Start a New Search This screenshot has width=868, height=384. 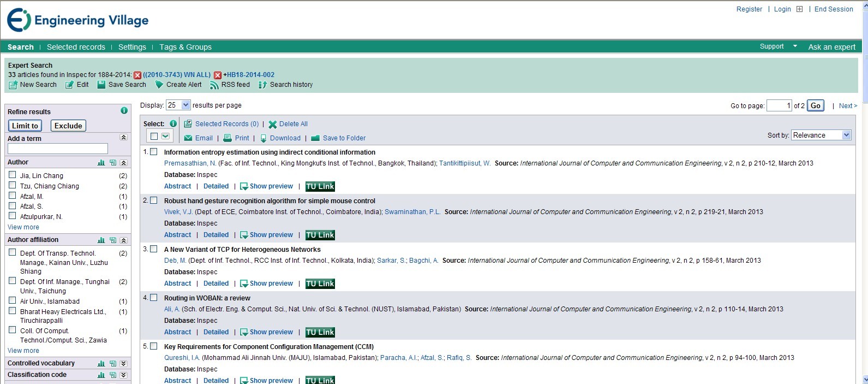click(x=33, y=85)
